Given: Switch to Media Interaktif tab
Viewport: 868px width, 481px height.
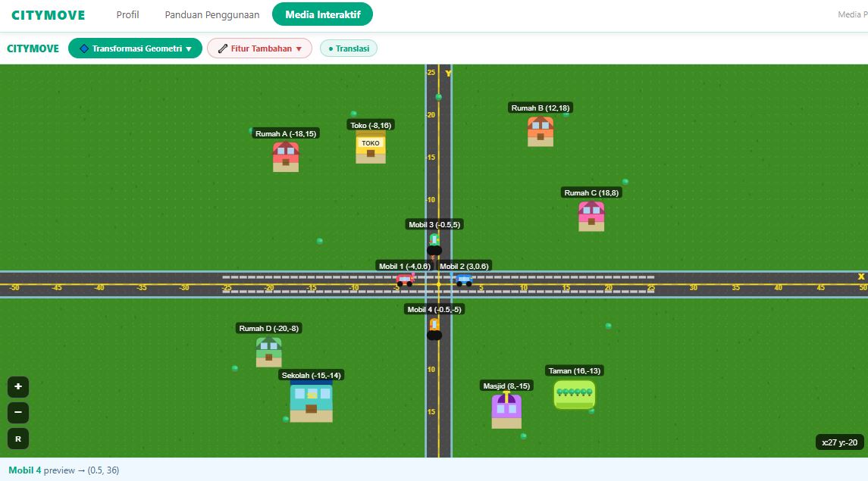Looking at the screenshot, I should [323, 14].
